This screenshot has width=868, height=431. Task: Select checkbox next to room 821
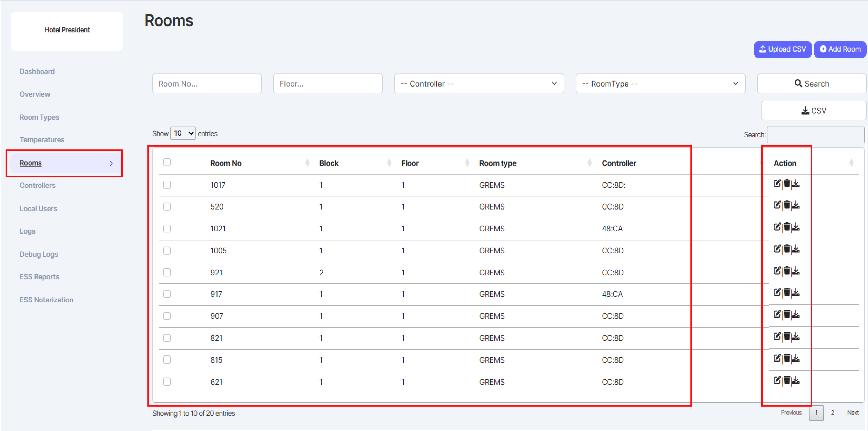pyautogui.click(x=167, y=338)
